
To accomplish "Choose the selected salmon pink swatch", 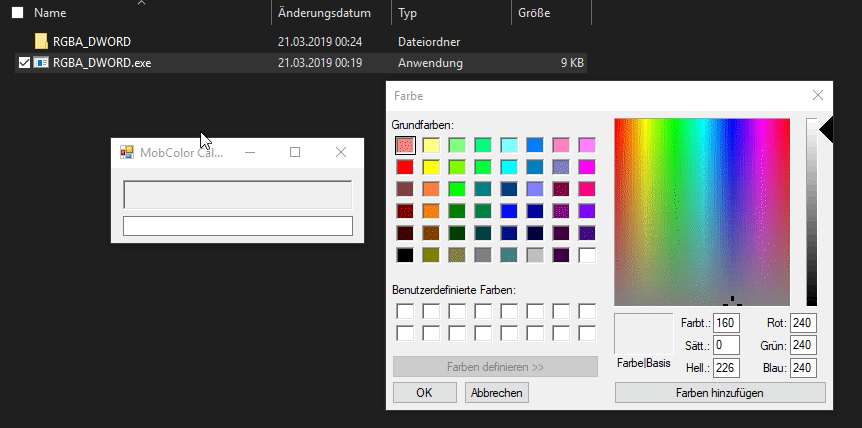I will 405,145.
